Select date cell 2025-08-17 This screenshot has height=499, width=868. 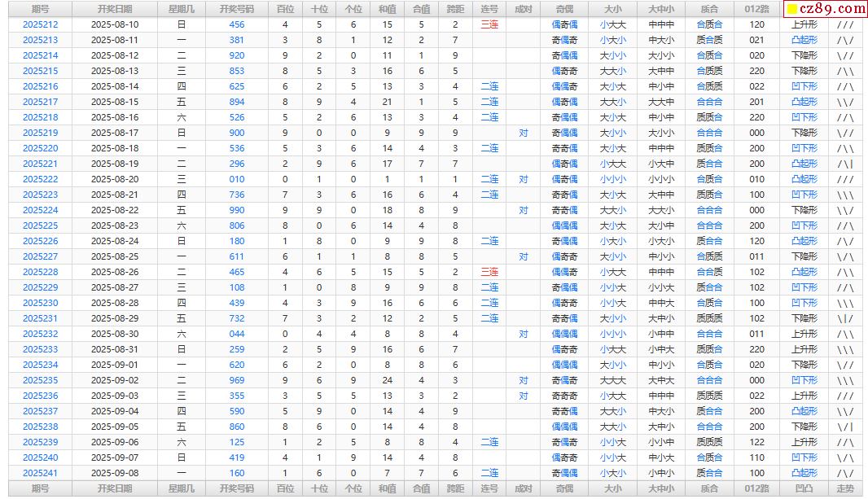[x=115, y=133]
